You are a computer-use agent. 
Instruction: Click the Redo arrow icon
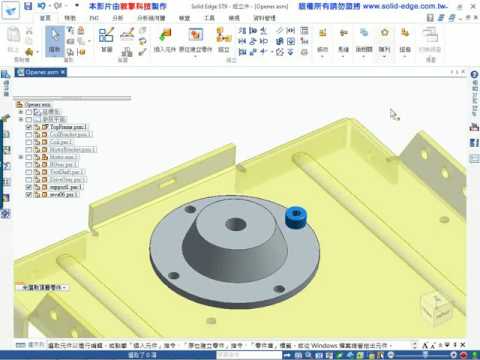tap(57, 6)
